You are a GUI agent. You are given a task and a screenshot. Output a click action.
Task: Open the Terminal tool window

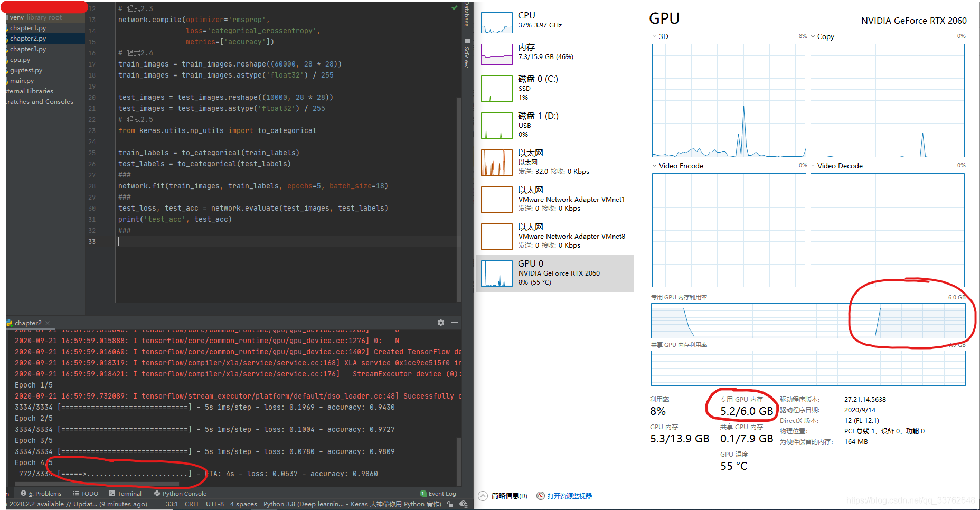(126, 494)
